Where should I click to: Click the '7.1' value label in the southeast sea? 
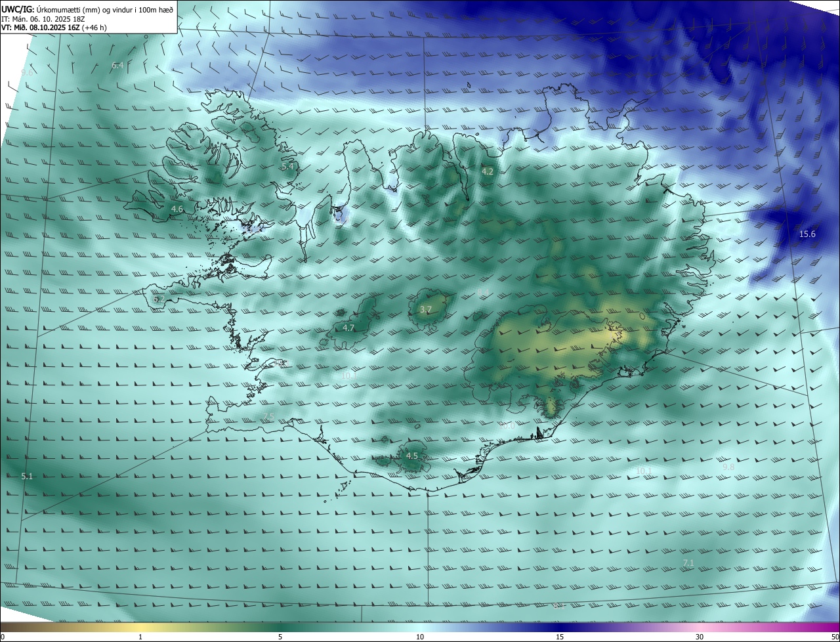click(688, 563)
